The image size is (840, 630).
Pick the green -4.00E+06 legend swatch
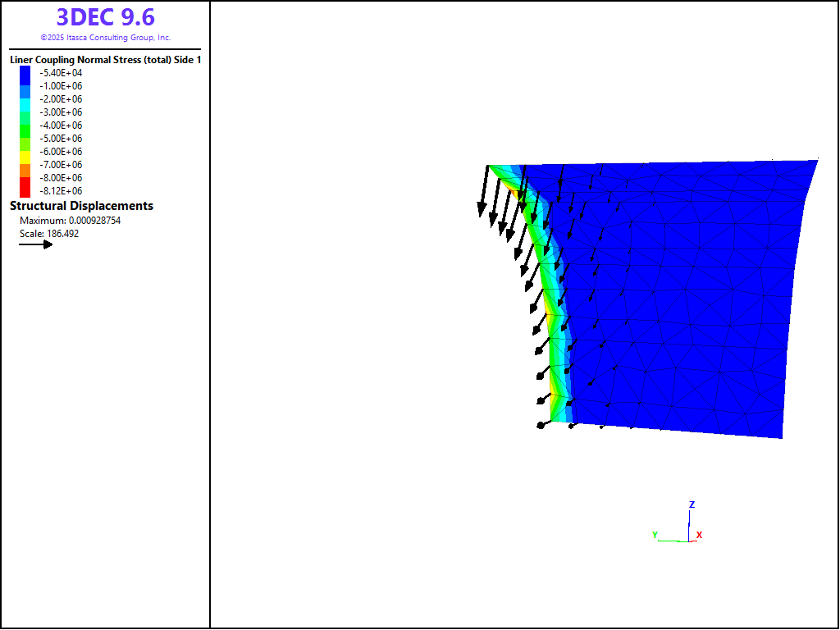pyautogui.click(x=25, y=126)
